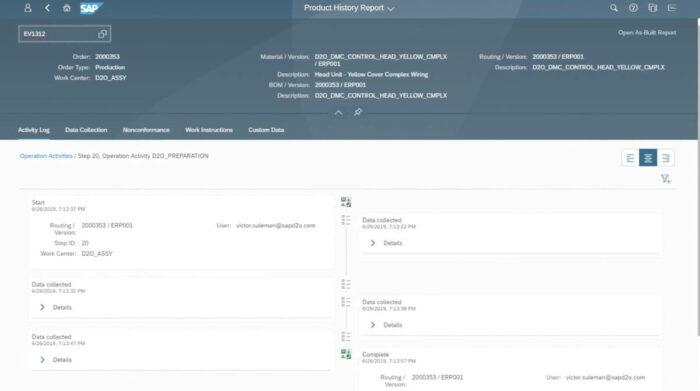Open the user profile icon
This screenshot has width=700, height=391.
(x=28, y=8)
